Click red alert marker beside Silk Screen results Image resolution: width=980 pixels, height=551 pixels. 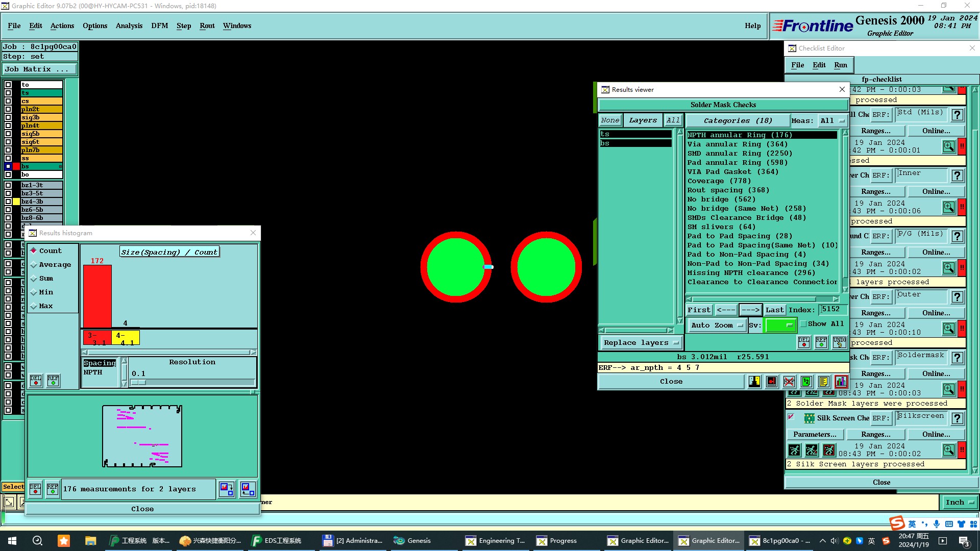pos(962,450)
